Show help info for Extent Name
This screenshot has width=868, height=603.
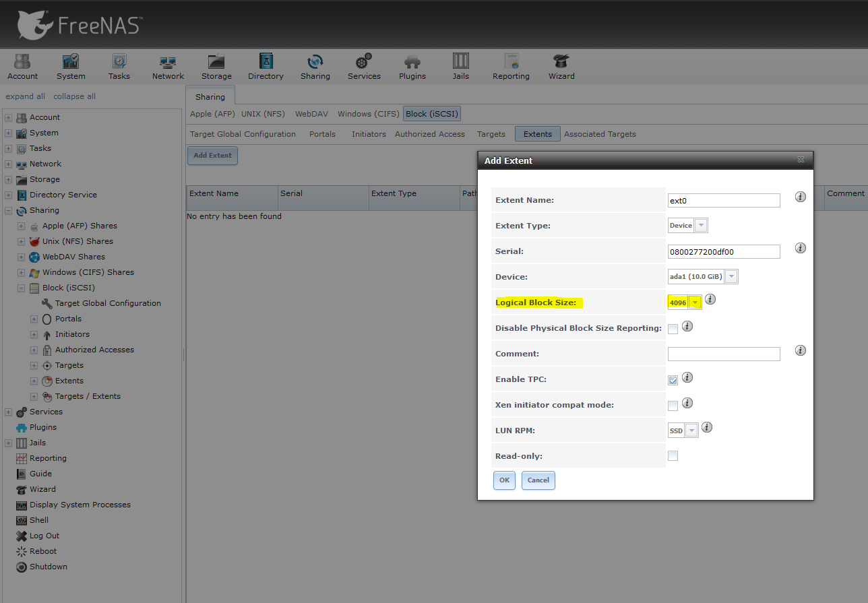[801, 197]
